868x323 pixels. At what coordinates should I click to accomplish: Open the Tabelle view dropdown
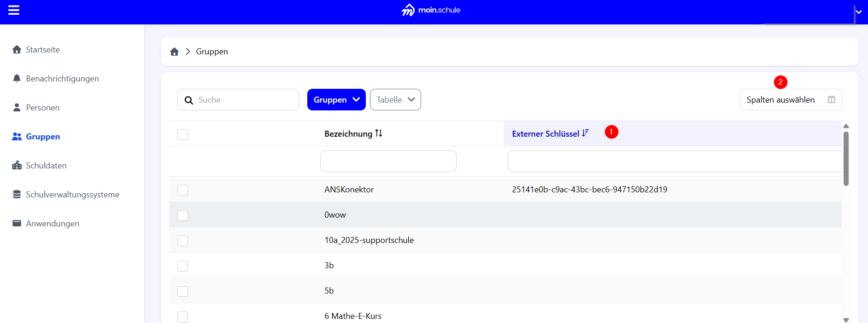click(395, 100)
